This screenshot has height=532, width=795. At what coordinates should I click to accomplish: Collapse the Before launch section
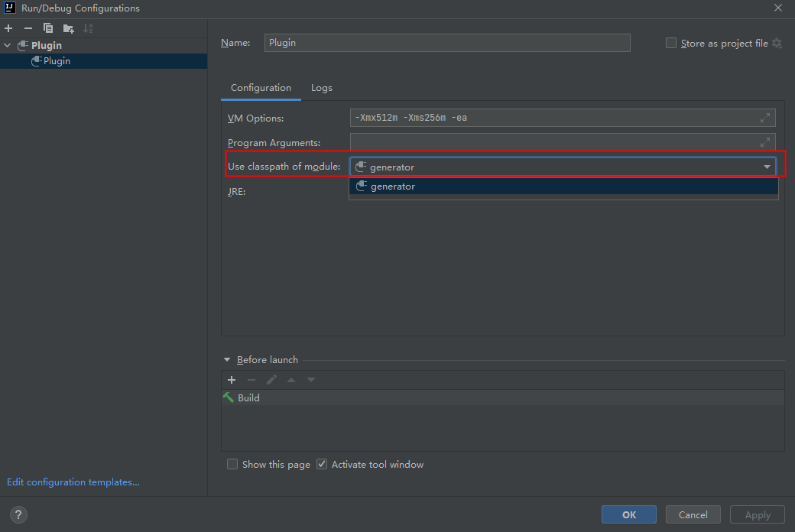click(x=226, y=359)
